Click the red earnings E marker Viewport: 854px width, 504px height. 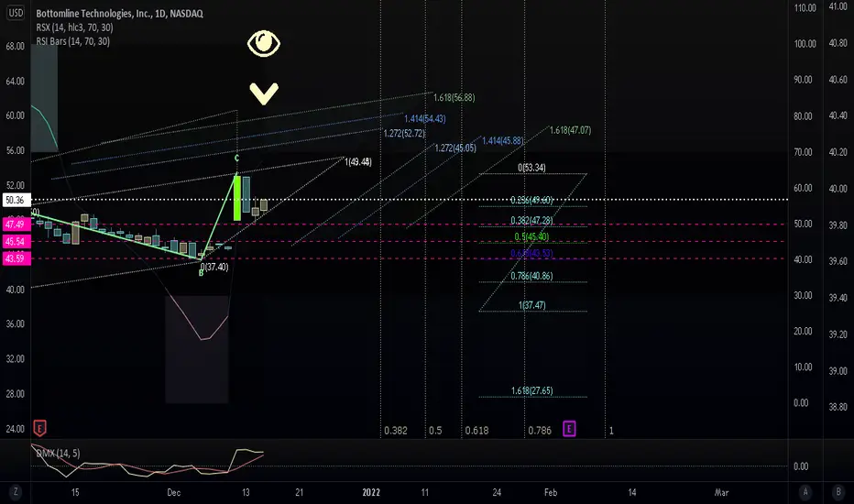tap(39, 428)
